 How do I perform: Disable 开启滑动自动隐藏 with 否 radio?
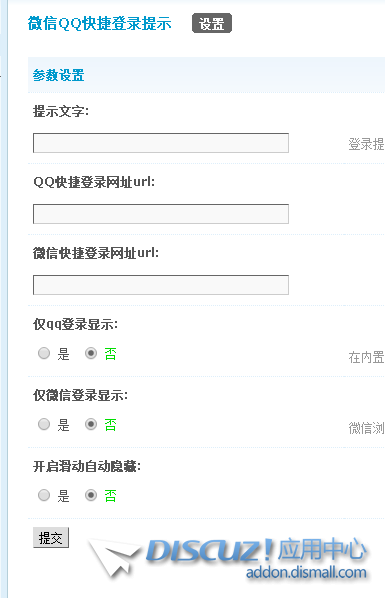pos(91,495)
